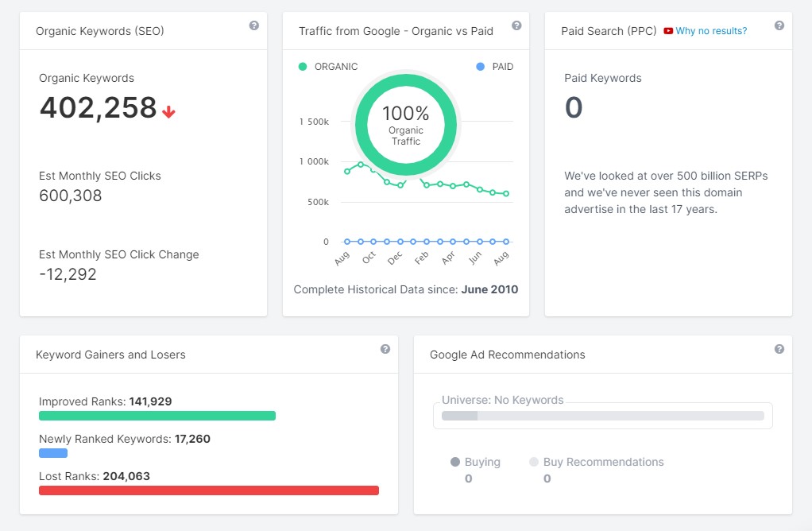Click the red down arrow beside 402,258
The image size is (812, 531).
(x=168, y=111)
